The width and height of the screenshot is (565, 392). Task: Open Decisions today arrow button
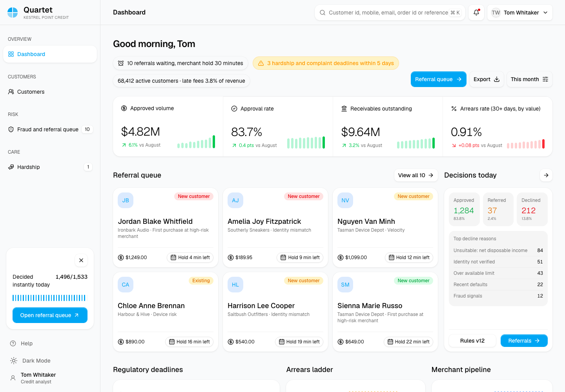coord(546,175)
